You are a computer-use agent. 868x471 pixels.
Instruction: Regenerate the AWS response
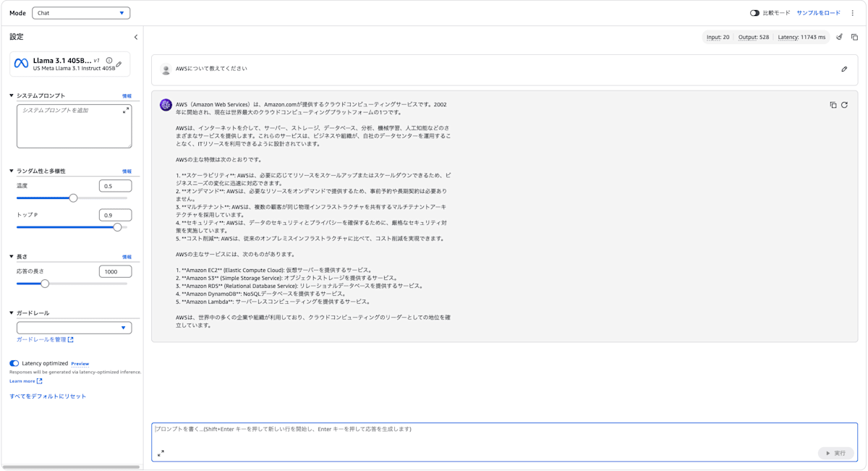click(844, 105)
